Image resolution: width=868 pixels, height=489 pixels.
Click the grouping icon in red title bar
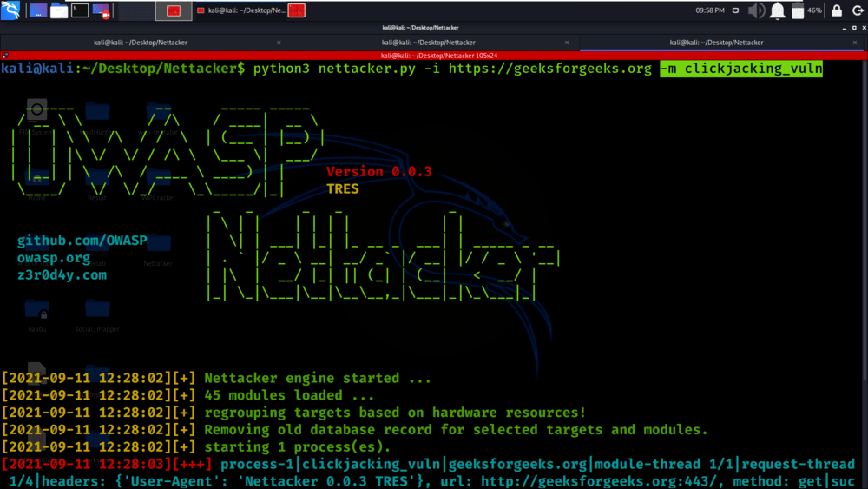4,56
